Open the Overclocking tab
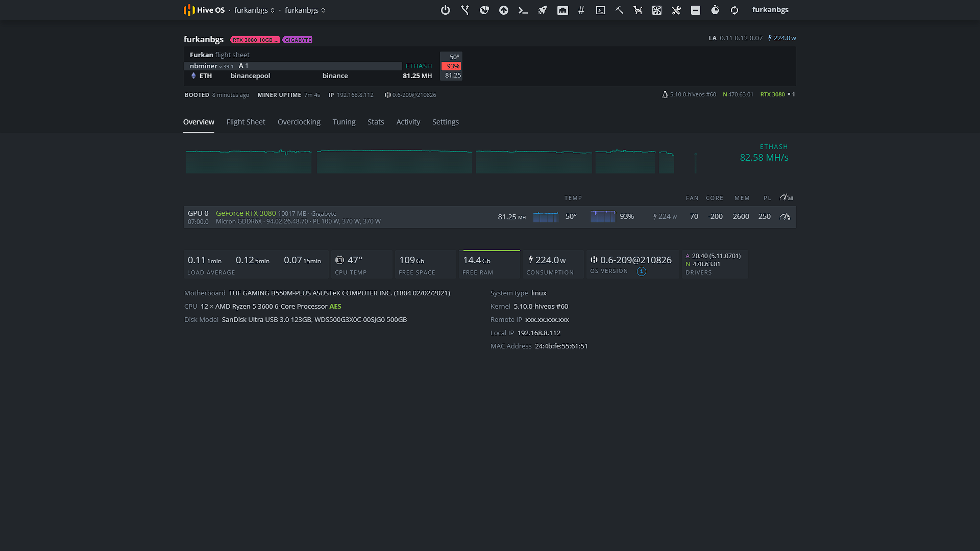 pyautogui.click(x=299, y=122)
